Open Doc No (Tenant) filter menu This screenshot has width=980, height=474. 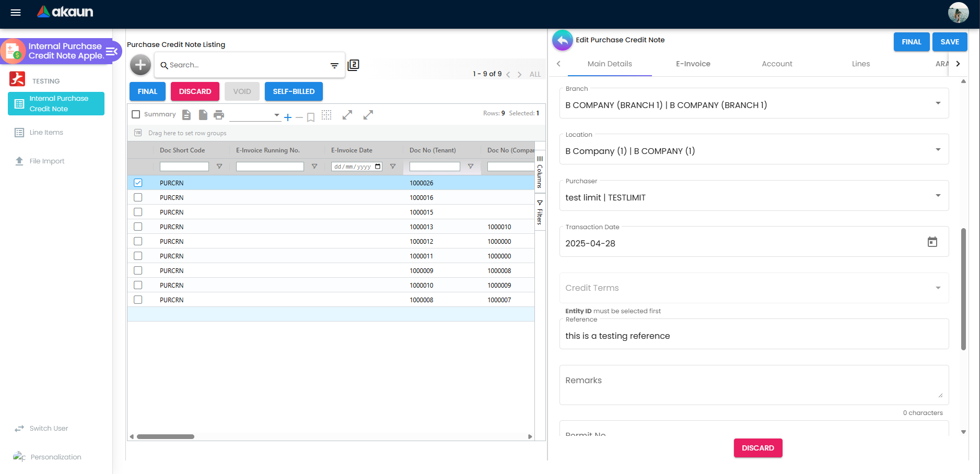coord(471,167)
